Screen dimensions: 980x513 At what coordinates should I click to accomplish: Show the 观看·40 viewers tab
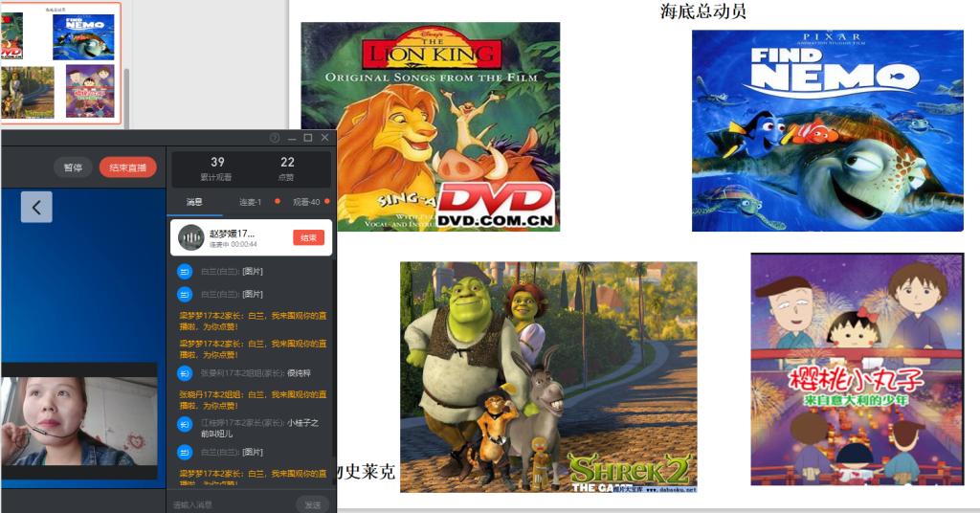click(306, 202)
